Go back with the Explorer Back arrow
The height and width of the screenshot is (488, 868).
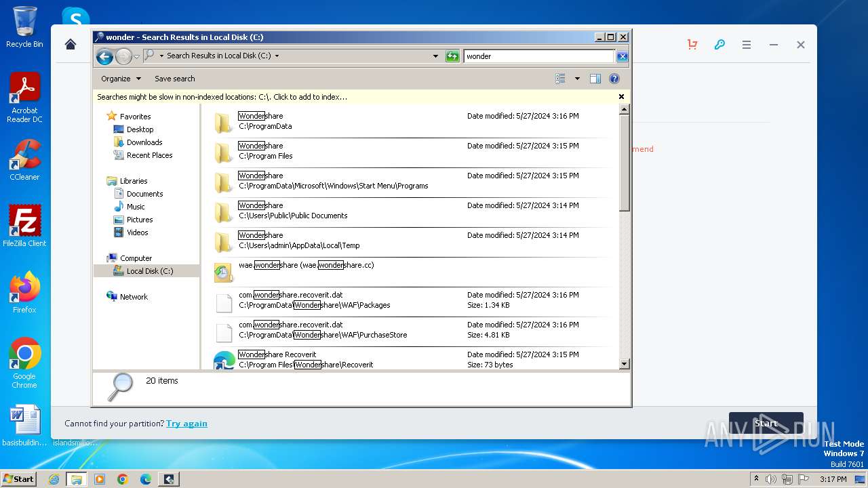104,56
